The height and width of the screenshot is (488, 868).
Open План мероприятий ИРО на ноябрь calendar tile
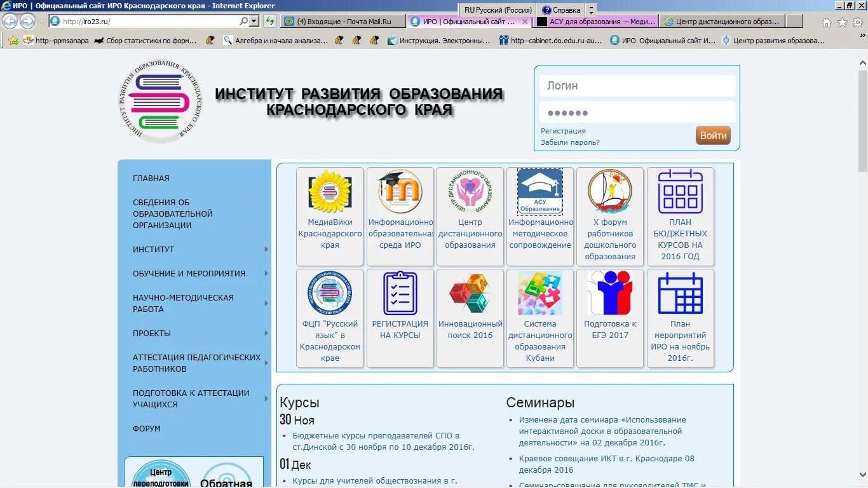point(680,318)
